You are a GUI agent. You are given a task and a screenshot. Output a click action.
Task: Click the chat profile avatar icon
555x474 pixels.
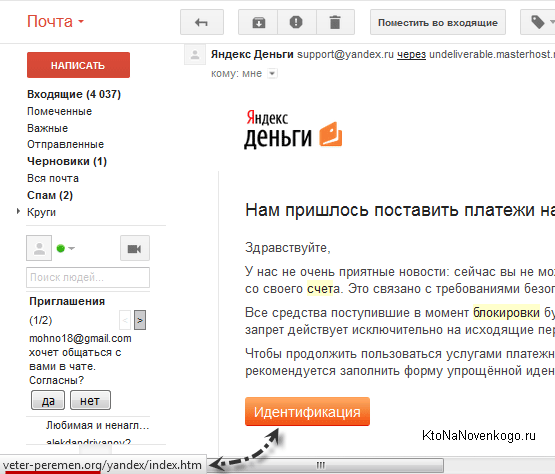39,248
